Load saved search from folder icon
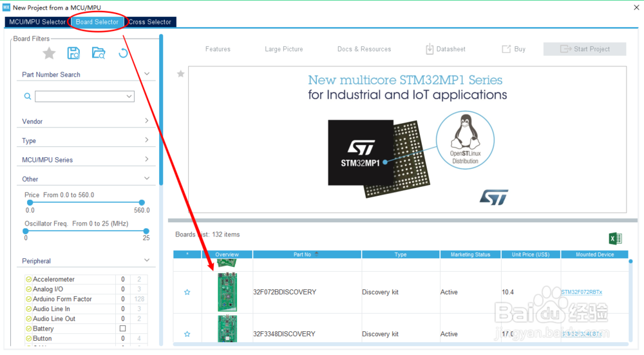The height and width of the screenshot is (355, 644). pyautogui.click(x=99, y=53)
